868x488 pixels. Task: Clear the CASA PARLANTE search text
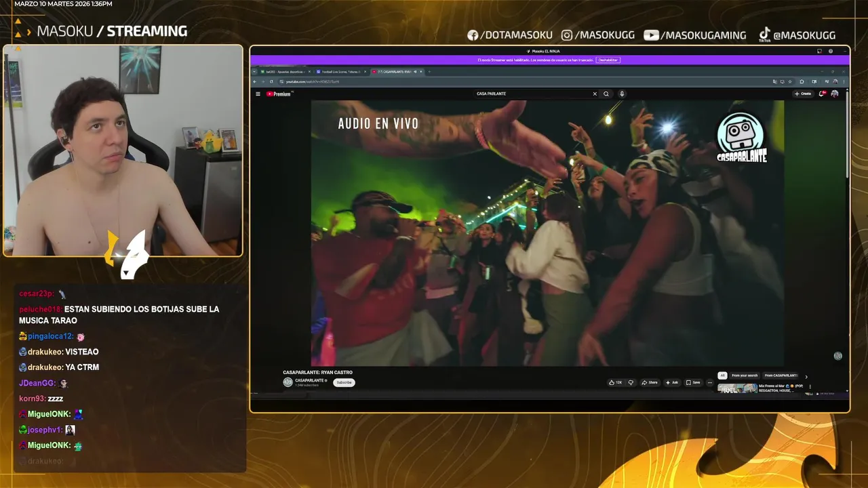595,94
